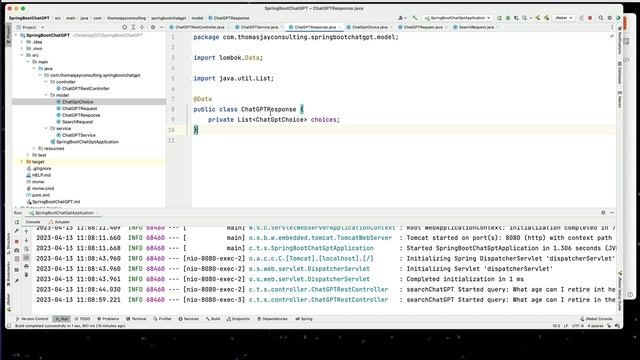
Task: Toggle soft-wrap icon in console gutter
Action: click(27, 249)
